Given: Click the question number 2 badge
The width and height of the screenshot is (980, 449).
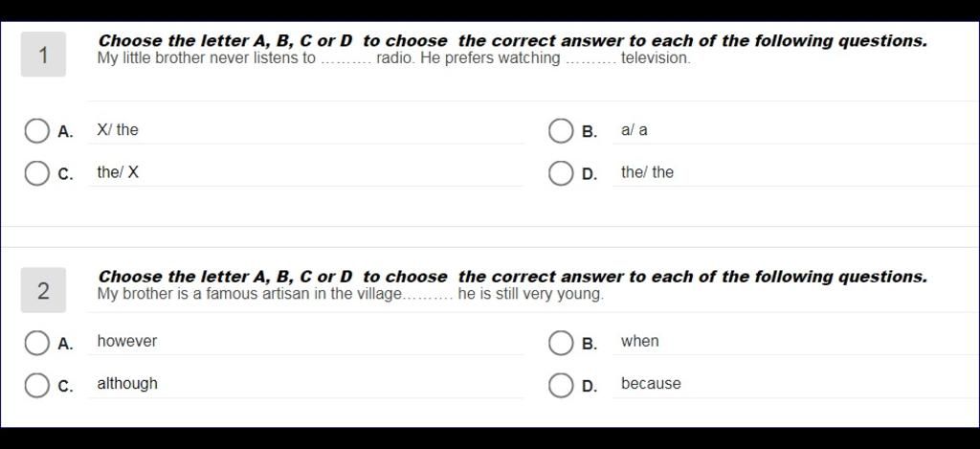Looking at the screenshot, I should coord(43,290).
